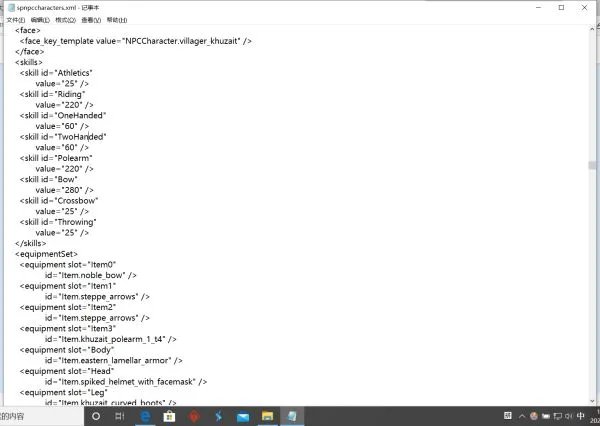Click the Cortana circle on taskbar
This screenshot has height=426, width=600.
(97, 415)
